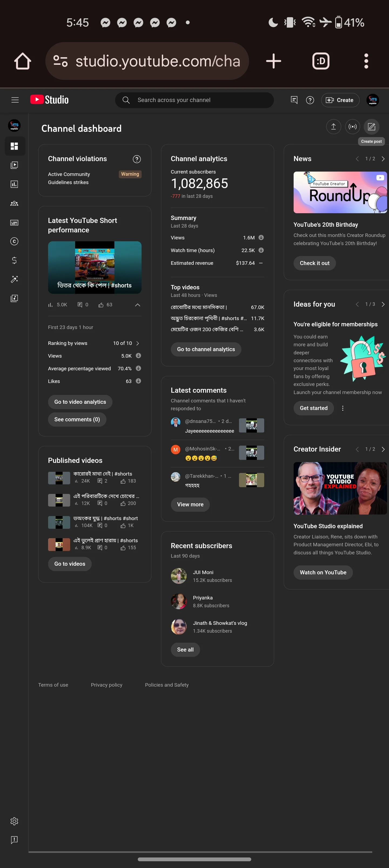Open the site info icon in address bar
Image resolution: width=389 pixels, height=868 pixels.
point(61,61)
